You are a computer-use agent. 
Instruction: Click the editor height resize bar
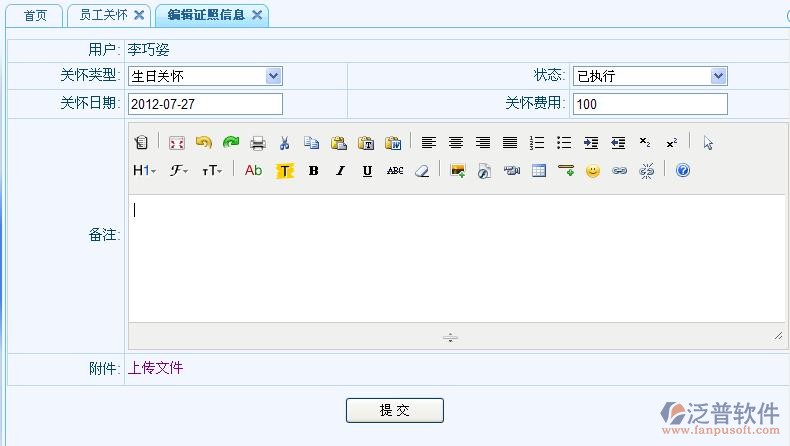pyautogui.click(x=450, y=337)
